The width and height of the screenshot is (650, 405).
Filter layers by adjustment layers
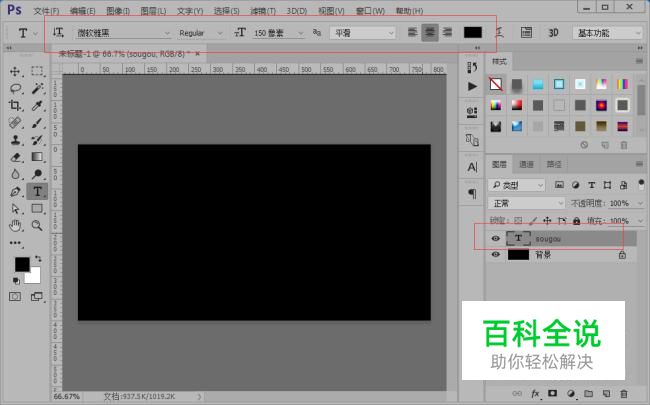pyautogui.click(x=575, y=185)
